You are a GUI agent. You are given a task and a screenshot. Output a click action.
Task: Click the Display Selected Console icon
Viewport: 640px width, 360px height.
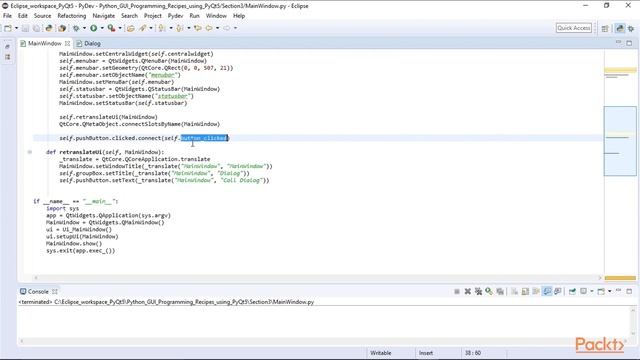click(x=584, y=291)
